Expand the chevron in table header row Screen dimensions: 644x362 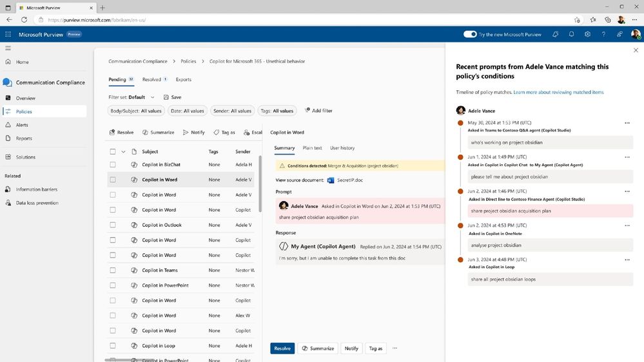pyautogui.click(x=123, y=151)
